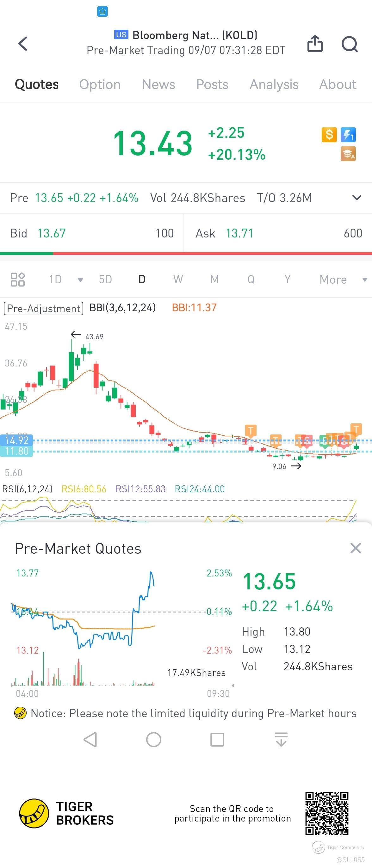
Task: Tap the Android recent apps square
Action: pyautogui.click(x=217, y=740)
